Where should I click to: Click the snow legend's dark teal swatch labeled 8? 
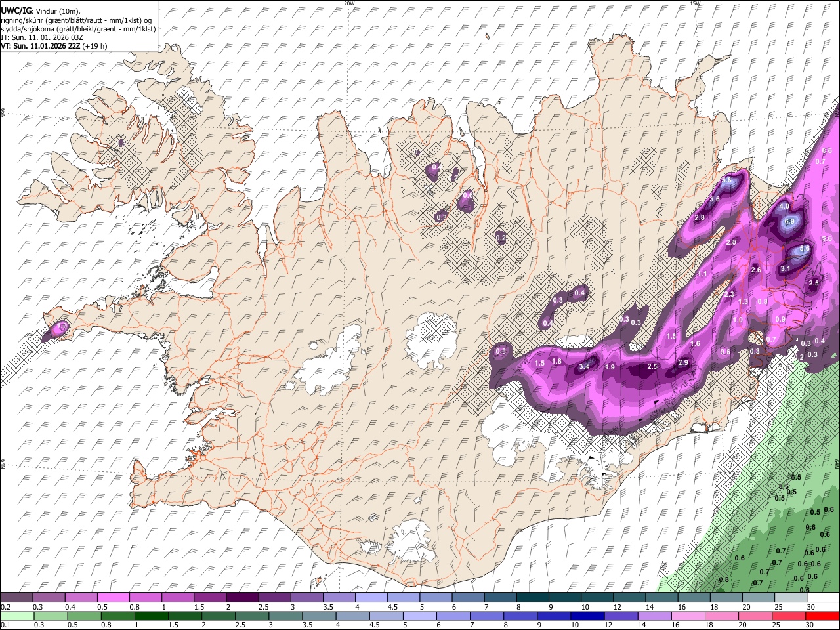tap(532, 597)
